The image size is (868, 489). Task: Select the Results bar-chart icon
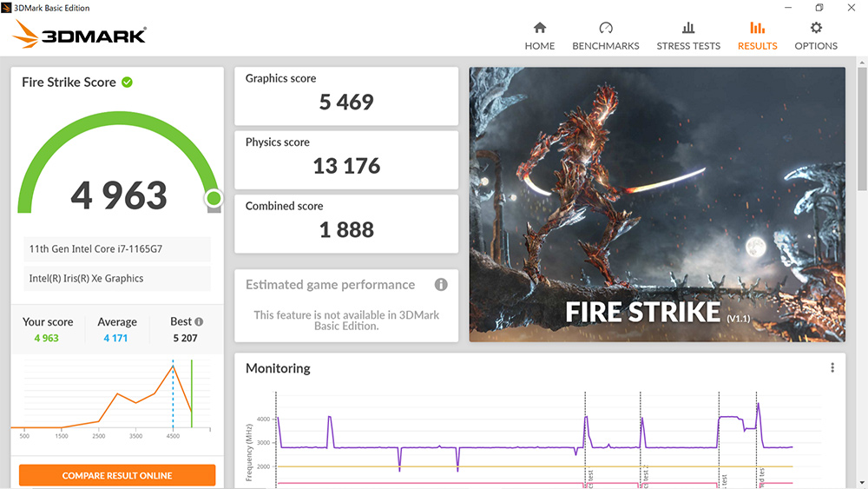[x=757, y=28]
